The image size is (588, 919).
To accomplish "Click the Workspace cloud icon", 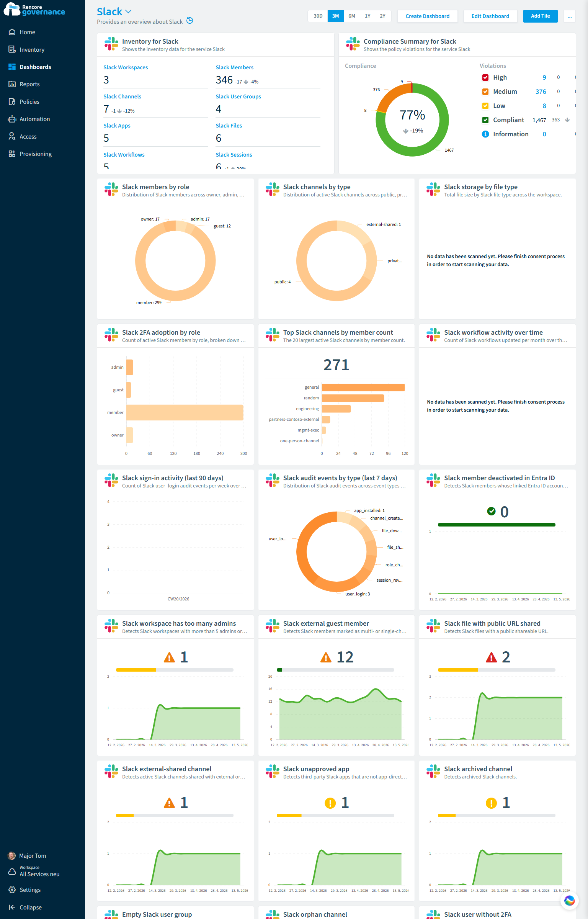I will tap(12, 872).
